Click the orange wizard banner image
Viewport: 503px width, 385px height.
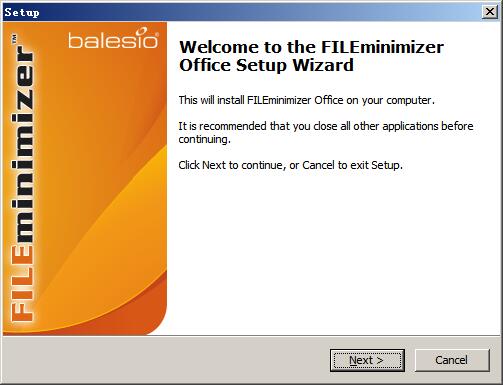tap(85, 178)
